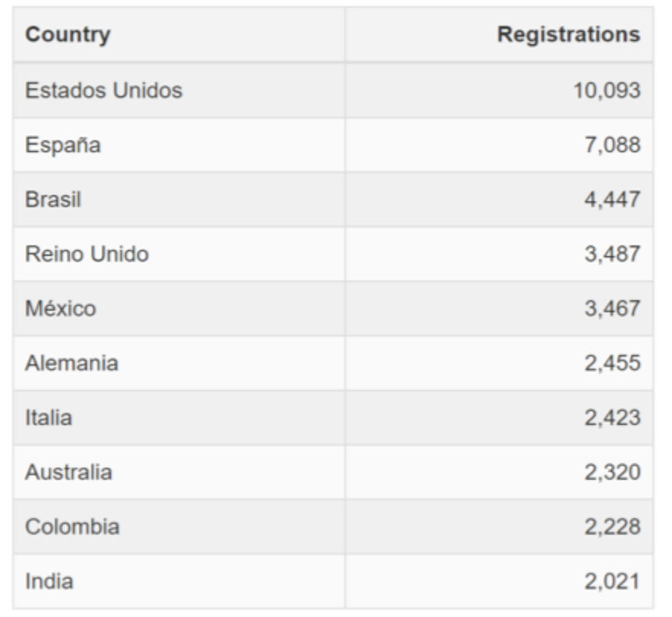Image resolution: width=672 pixels, height=617 pixels.
Task: Select the India country cell
Action: click(x=179, y=581)
